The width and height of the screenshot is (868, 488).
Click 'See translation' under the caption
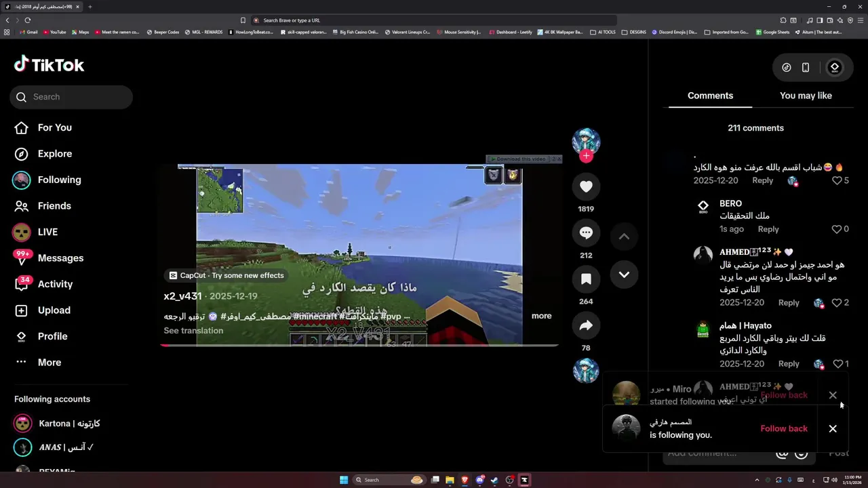193,331
